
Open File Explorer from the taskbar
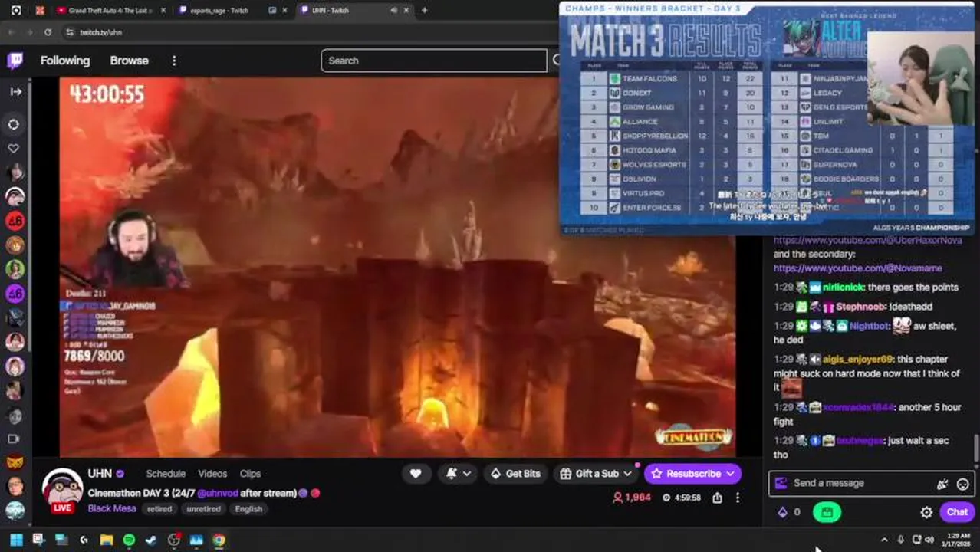[107, 540]
